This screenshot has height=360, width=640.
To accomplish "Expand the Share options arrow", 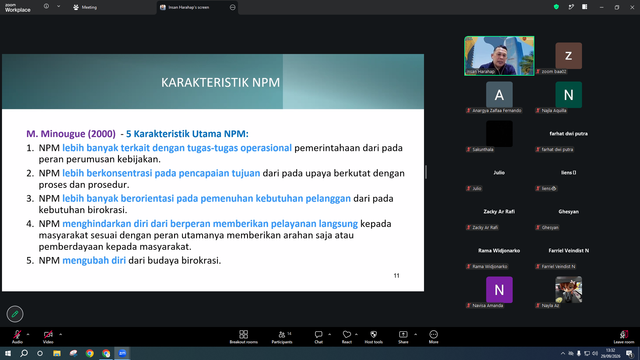I will 415,334.
